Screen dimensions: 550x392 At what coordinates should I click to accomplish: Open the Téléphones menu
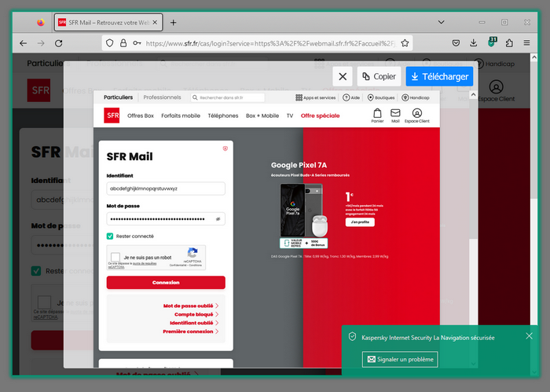click(x=222, y=115)
